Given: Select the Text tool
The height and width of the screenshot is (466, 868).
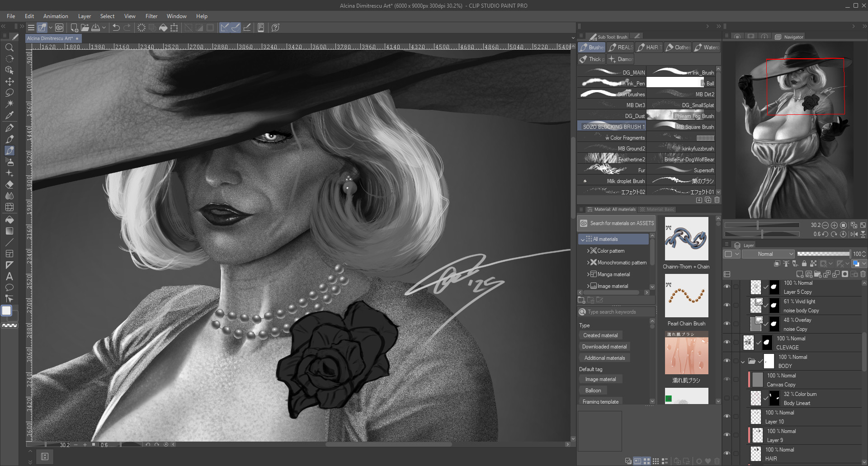Looking at the screenshot, I should point(9,276).
